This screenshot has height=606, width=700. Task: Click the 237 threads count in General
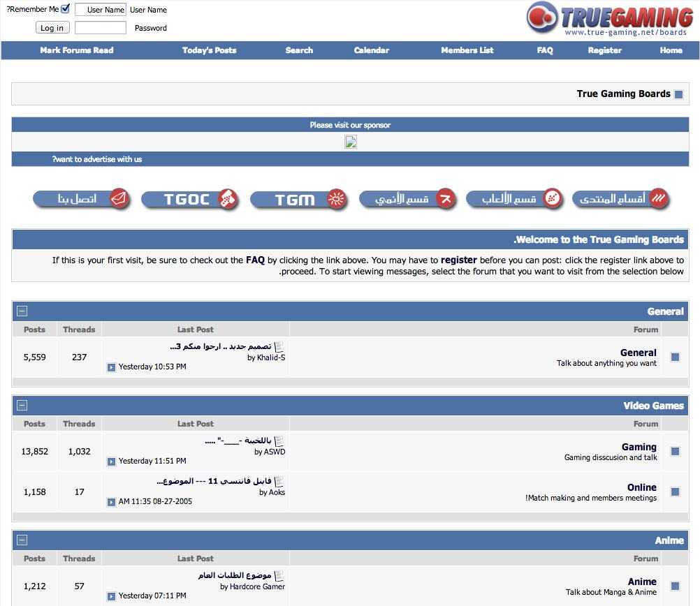coord(80,357)
